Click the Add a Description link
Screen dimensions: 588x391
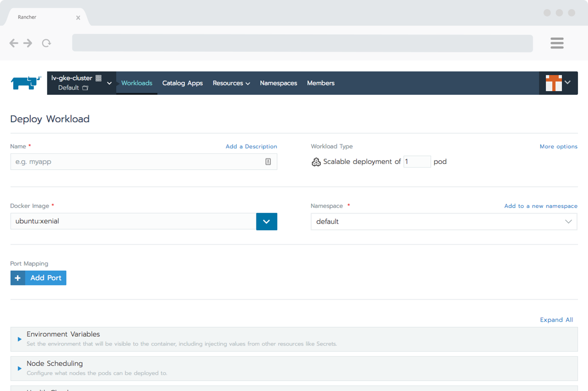tap(251, 146)
